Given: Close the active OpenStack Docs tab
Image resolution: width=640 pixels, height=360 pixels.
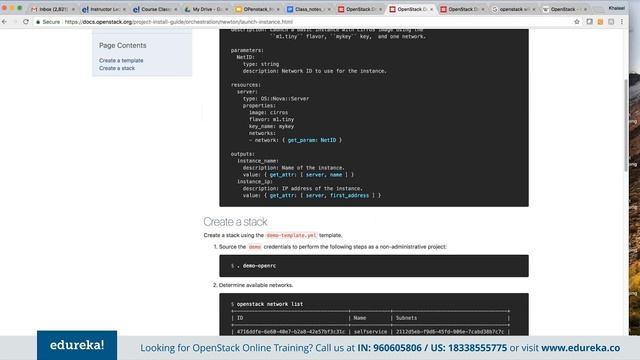Looking at the screenshot, I should [431, 9].
